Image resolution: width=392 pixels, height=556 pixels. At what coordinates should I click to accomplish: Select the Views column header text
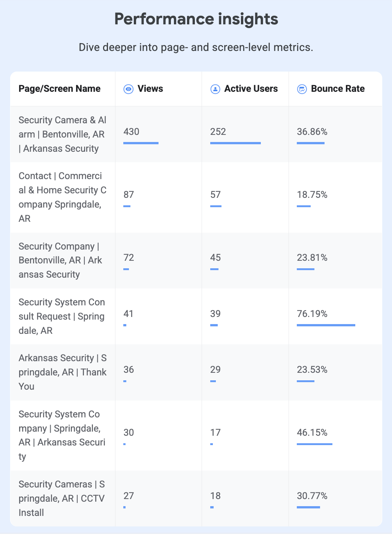click(150, 89)
